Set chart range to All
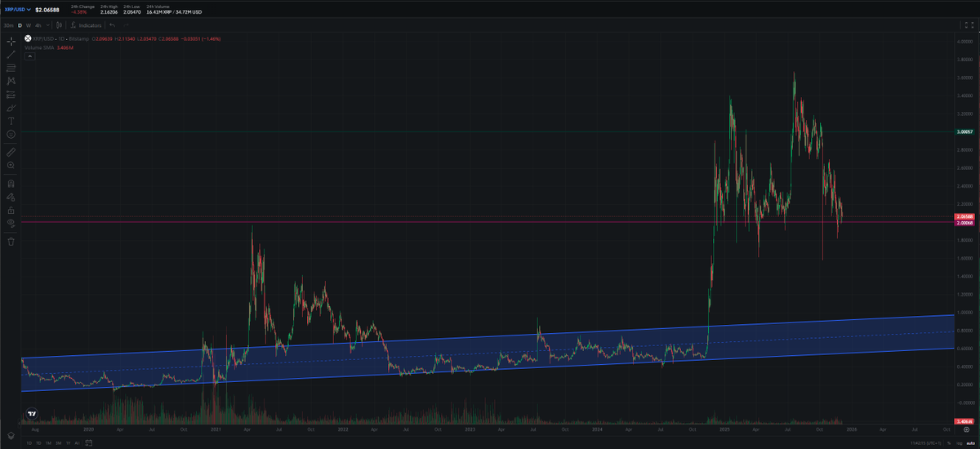 (77, 443)
